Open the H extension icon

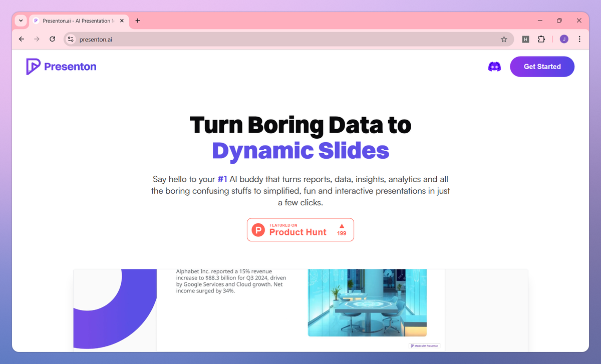525,39
